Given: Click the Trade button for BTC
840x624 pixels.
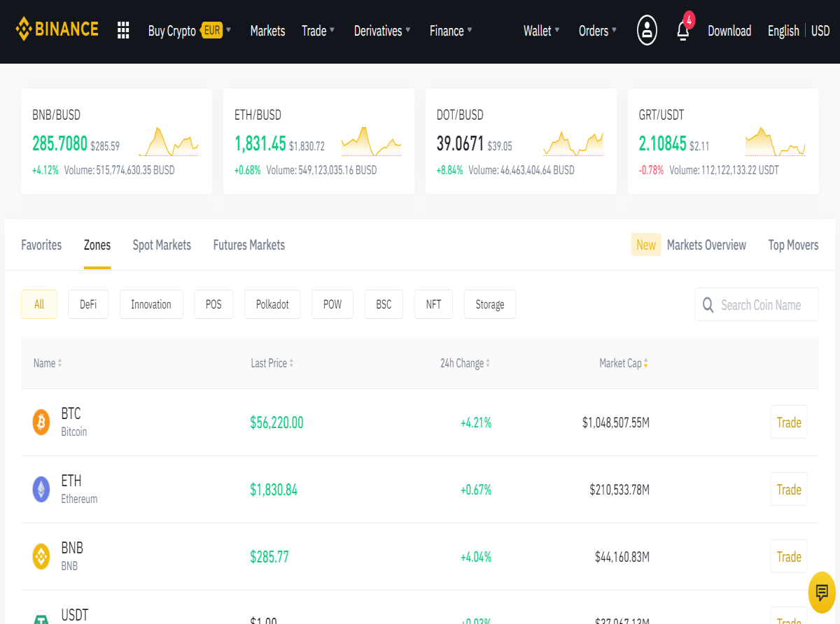Looking at the screenshot, I should pos(789,422).
